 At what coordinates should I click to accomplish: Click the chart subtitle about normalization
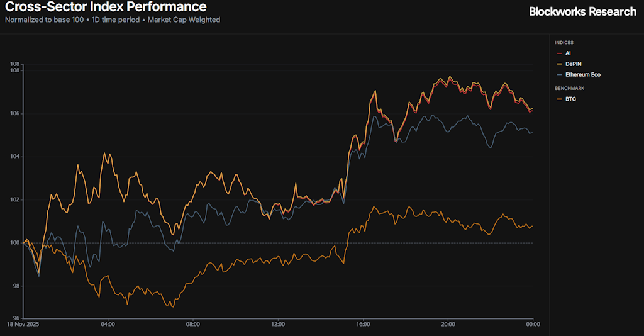(113, 20)
